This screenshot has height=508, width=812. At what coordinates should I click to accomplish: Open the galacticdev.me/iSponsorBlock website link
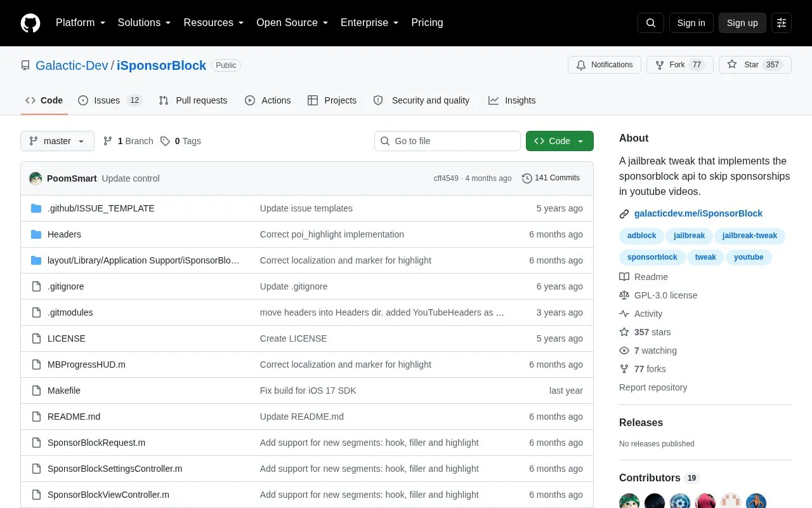pos(698,213)
